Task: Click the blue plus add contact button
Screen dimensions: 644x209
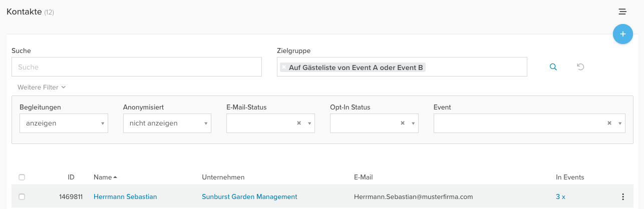Action: [x=622, y=34]
